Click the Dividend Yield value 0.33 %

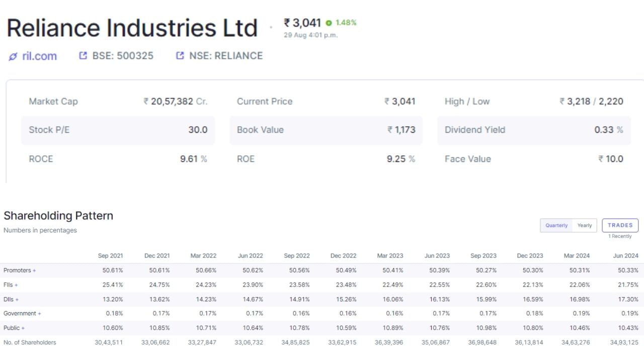click(x=609, y=130)
